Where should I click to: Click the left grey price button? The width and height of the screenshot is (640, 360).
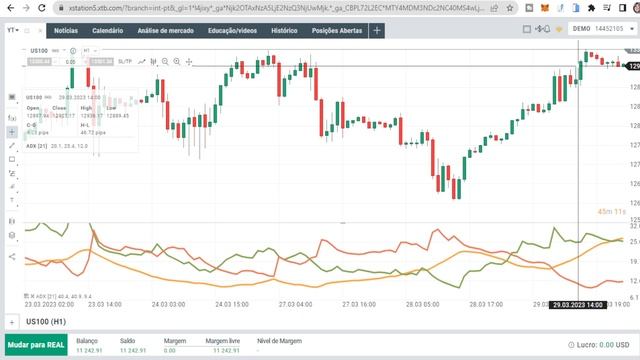pos(40,62)
